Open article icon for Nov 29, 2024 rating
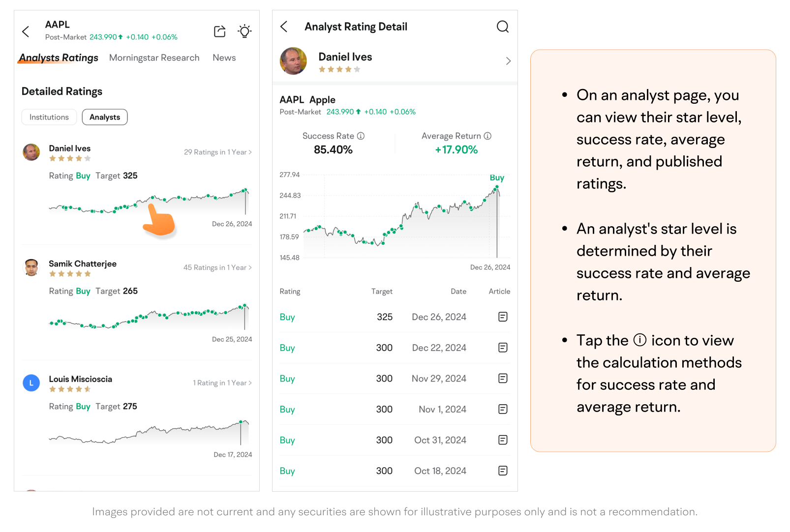This screenshot has height=532, width=790. pos(503,379)
